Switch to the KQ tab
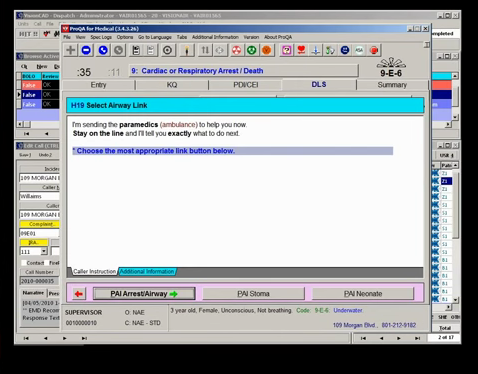 point(172,85)
